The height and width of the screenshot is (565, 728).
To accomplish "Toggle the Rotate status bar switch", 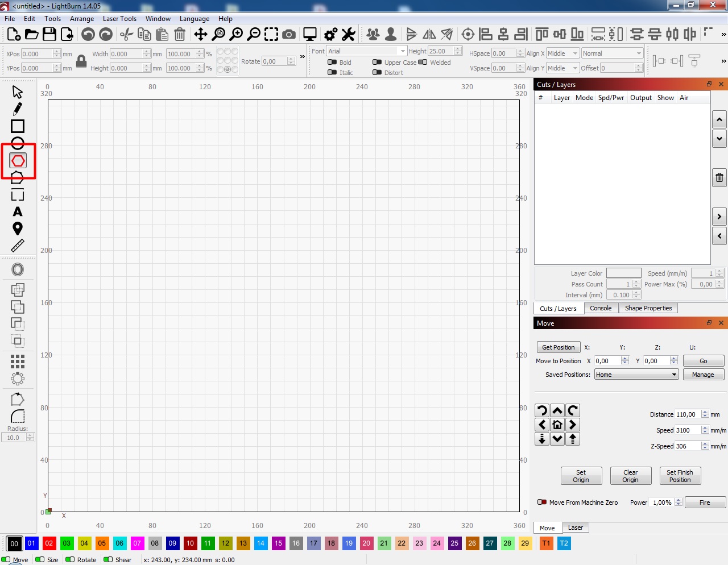I will coord(70,560).
